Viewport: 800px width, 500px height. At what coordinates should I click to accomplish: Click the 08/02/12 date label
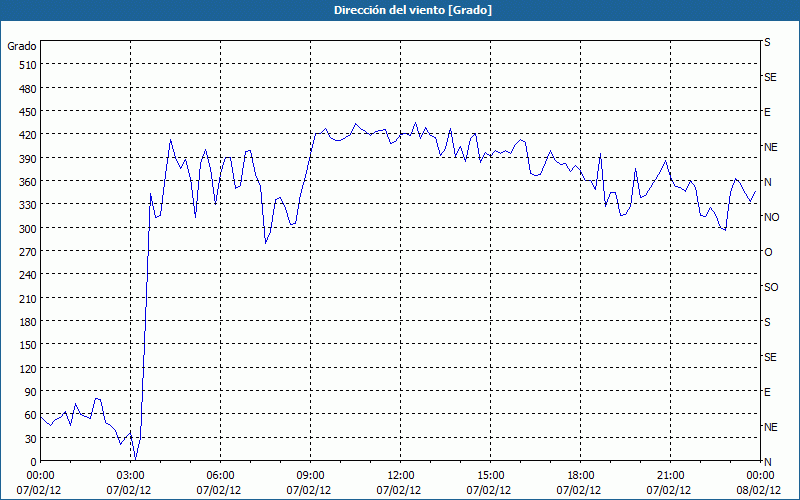click(758, 490)
